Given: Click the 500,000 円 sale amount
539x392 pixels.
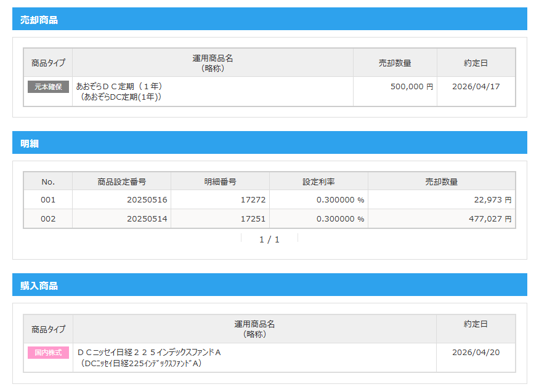Looking at the screenshot, I should click(x=411, y=87).
